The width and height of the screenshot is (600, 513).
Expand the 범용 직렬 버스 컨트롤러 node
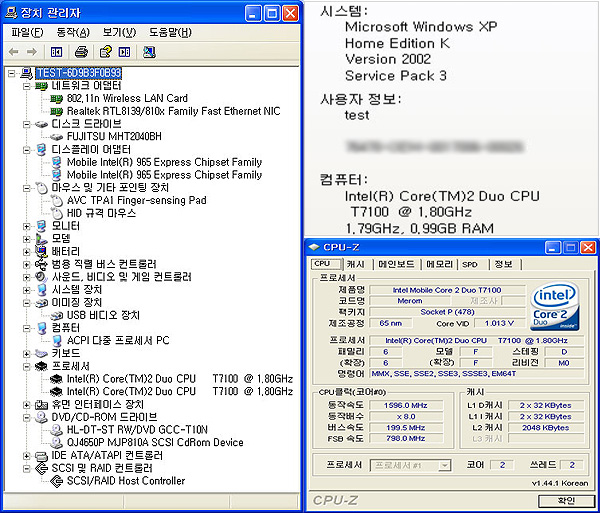(x=26, y=264)
